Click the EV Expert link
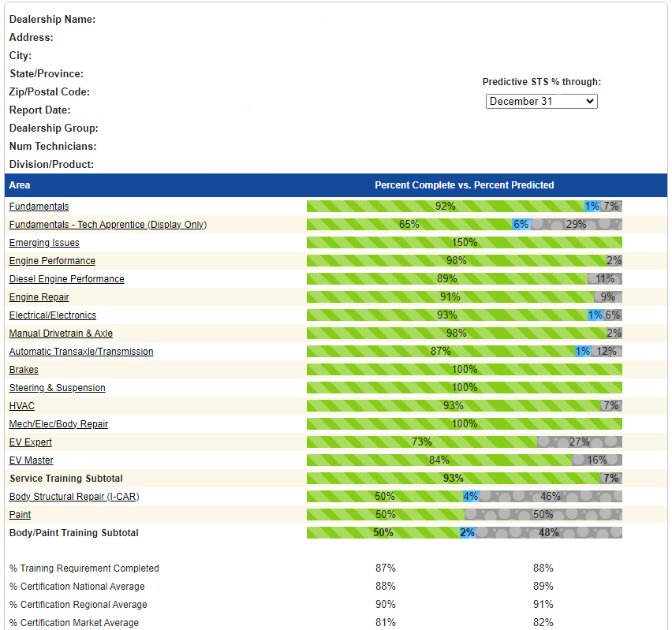 tap(31, 442)
